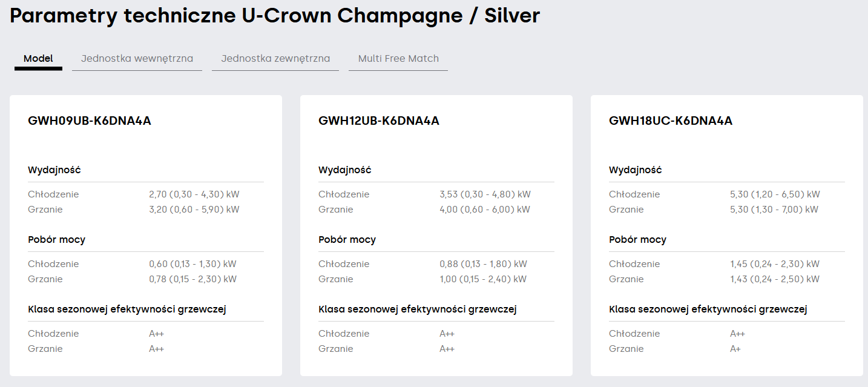Click the A+ heating class in GWH18UC card
The height and width of the screenshot is (387, 868).
[x=735, y=349]
